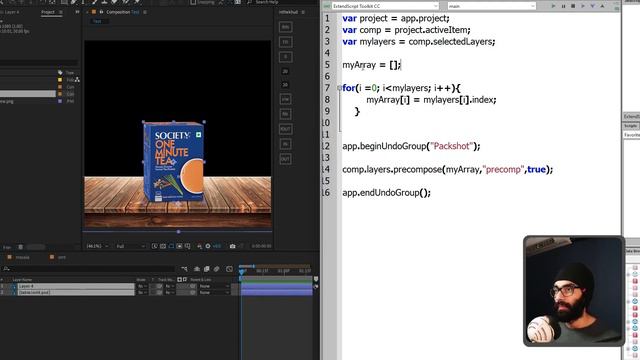Open the composition mini-flowchart icon in the timeline
Screen dimensions: 640x360
[x=184, y=269]
